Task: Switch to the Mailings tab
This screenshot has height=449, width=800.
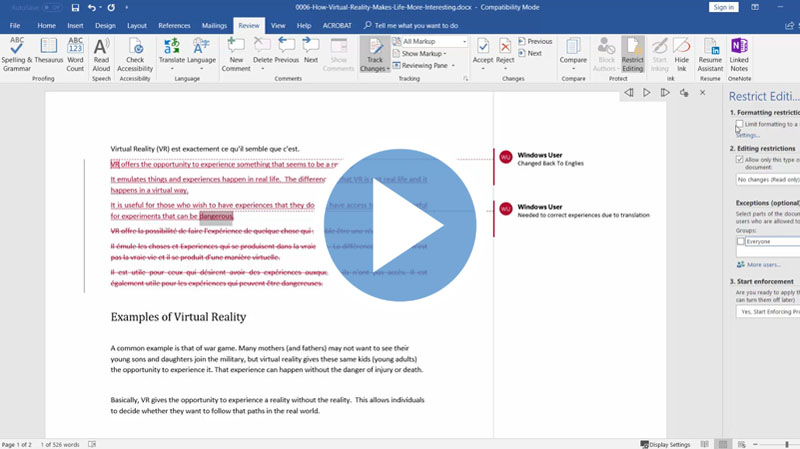Action: pyautogui.click(x=213, y=25)
